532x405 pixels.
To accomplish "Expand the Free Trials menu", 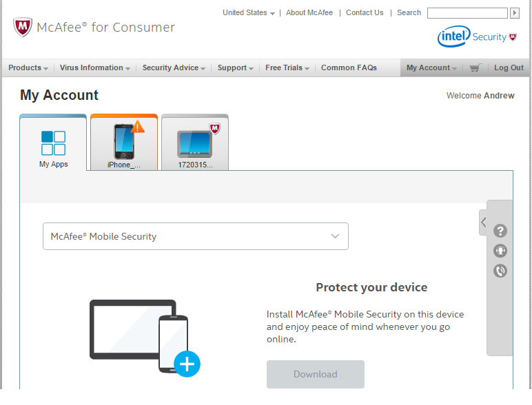I will click(x=287, y=67).
